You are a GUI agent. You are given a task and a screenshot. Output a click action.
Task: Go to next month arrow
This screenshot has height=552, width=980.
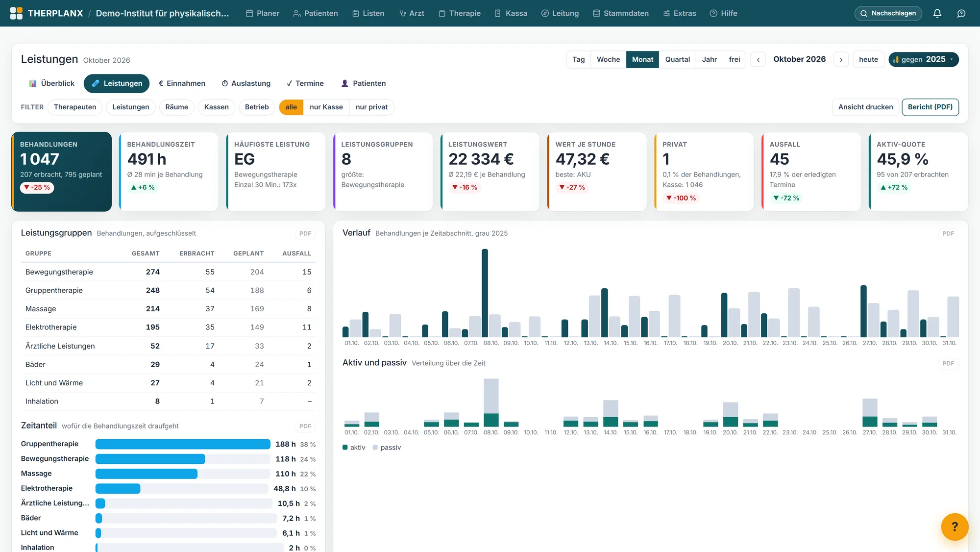pos(841,59)
